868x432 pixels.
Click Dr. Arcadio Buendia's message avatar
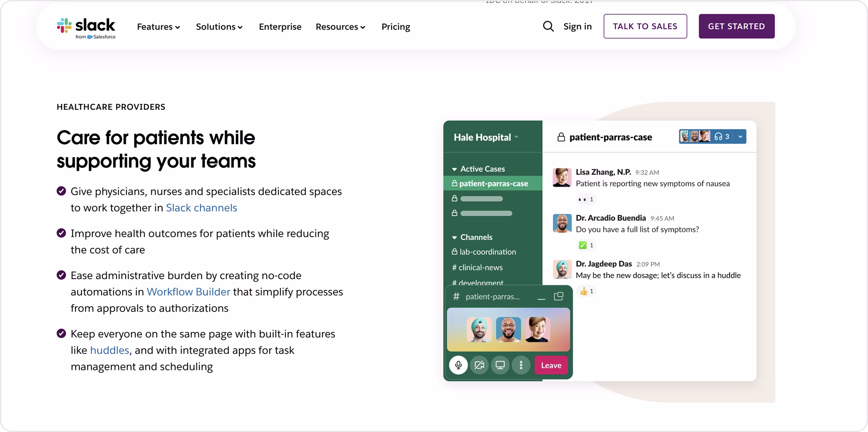[562, 223]
